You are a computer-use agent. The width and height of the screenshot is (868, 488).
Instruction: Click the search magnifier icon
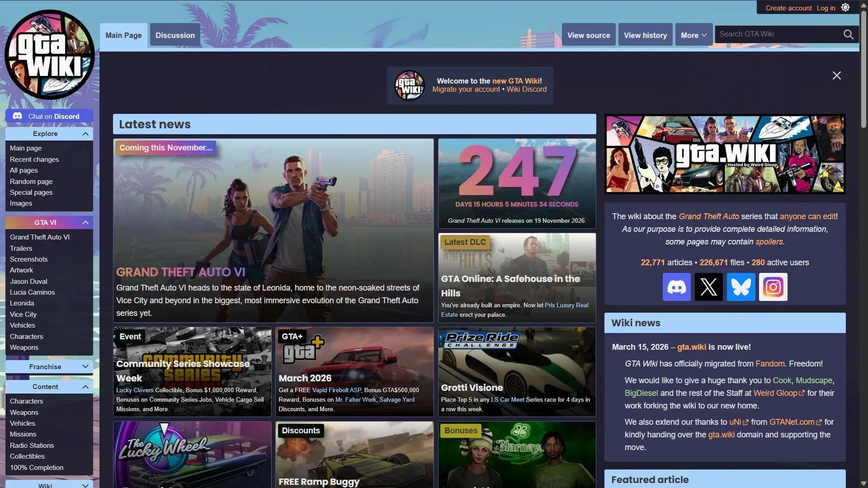(849, 34)
